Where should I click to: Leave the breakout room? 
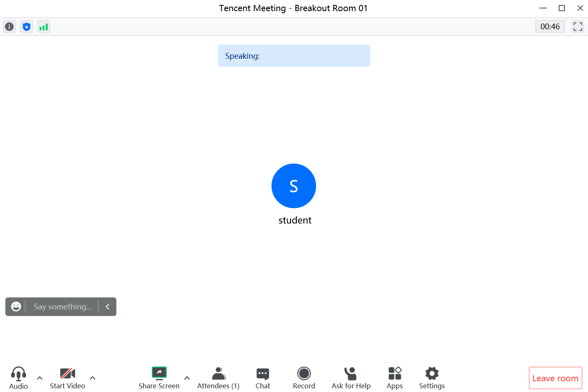tap(555, 378)
